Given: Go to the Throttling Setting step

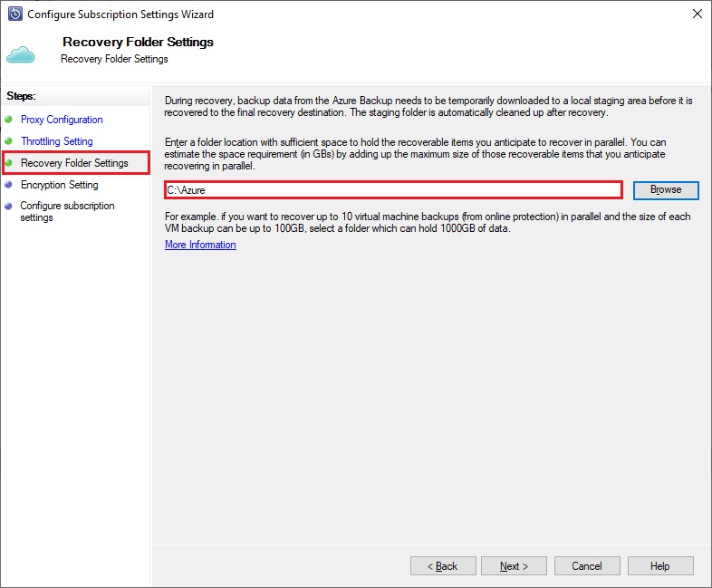Looking at the screenshot, I should pos(57,141).
